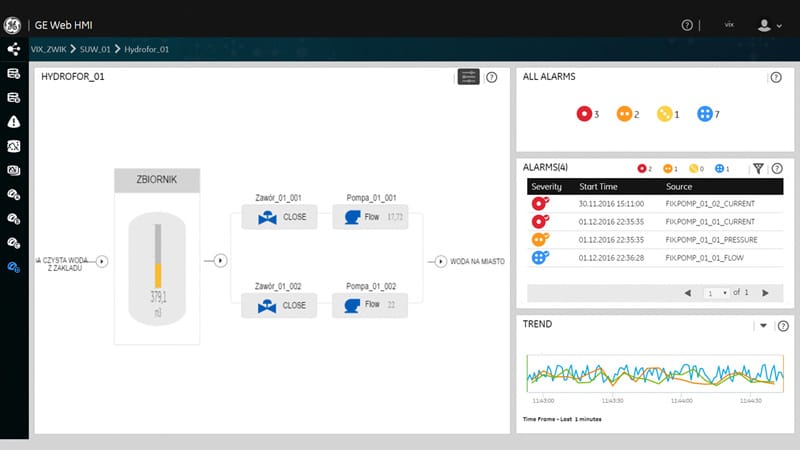800x450 pixels.
Task: Toggle the red critical alarms filter in ALARMS(4)
Action: click(644, 169)
